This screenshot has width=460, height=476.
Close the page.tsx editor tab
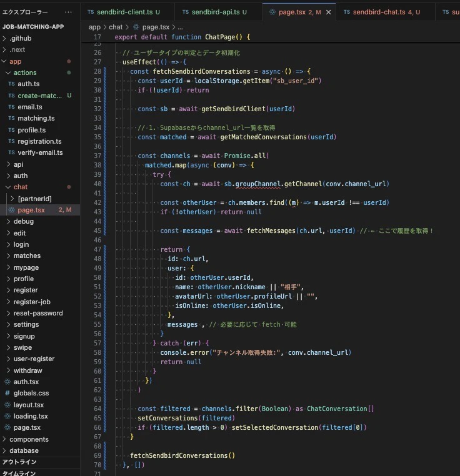click(x=329, y=12)
